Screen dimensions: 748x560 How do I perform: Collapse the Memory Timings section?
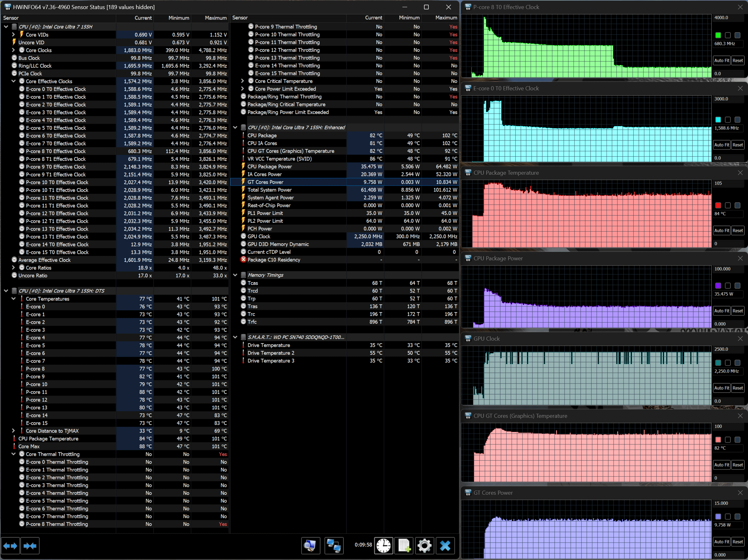(235, 275)
